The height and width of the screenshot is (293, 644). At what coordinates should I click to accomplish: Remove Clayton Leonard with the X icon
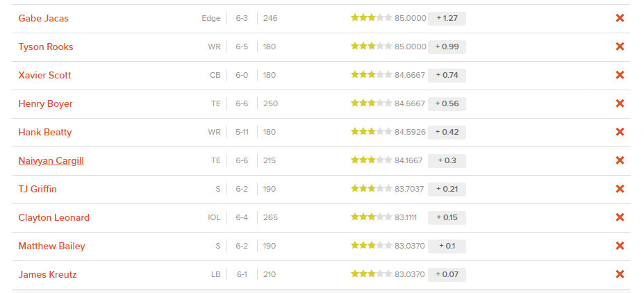click(x=620, y=217)
